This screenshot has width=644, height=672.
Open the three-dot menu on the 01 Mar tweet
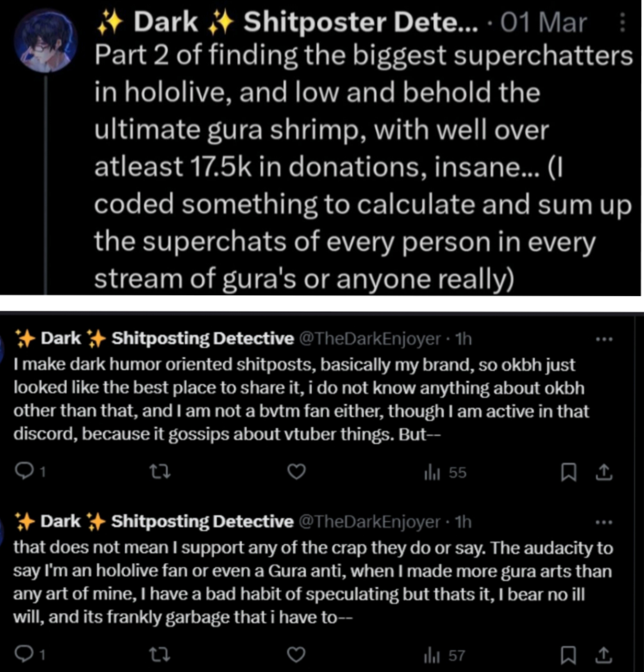pyautogui.click(x=622, y=23)
